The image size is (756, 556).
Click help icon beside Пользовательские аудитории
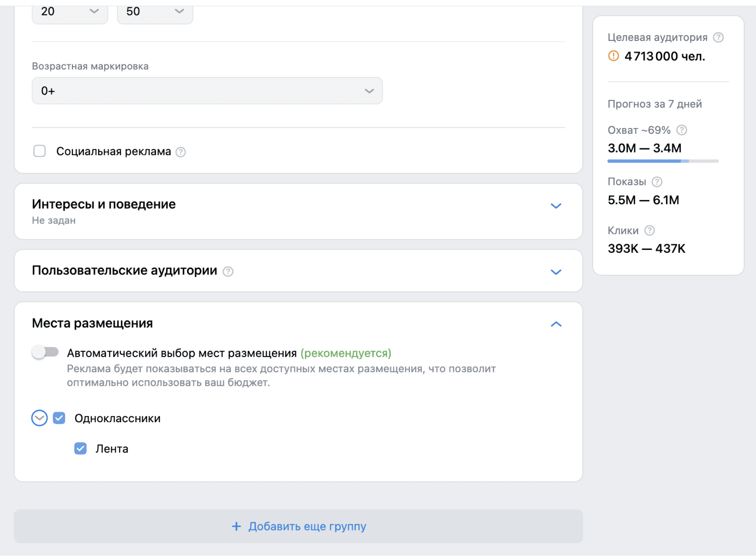(x=228, y=271)
